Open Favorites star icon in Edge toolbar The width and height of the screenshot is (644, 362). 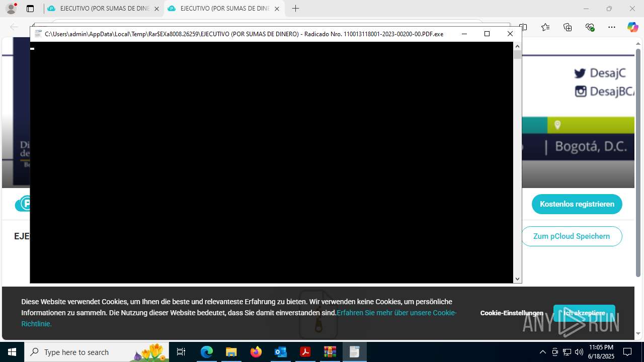(x=545, y=27)
